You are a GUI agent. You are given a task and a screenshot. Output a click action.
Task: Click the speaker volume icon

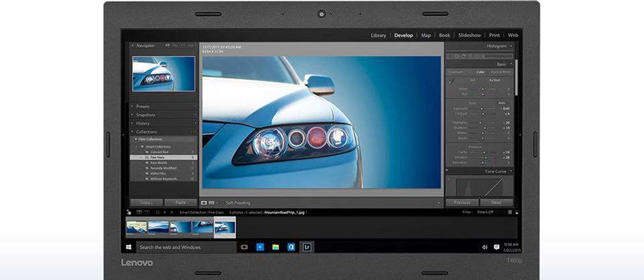pos(485,247)
